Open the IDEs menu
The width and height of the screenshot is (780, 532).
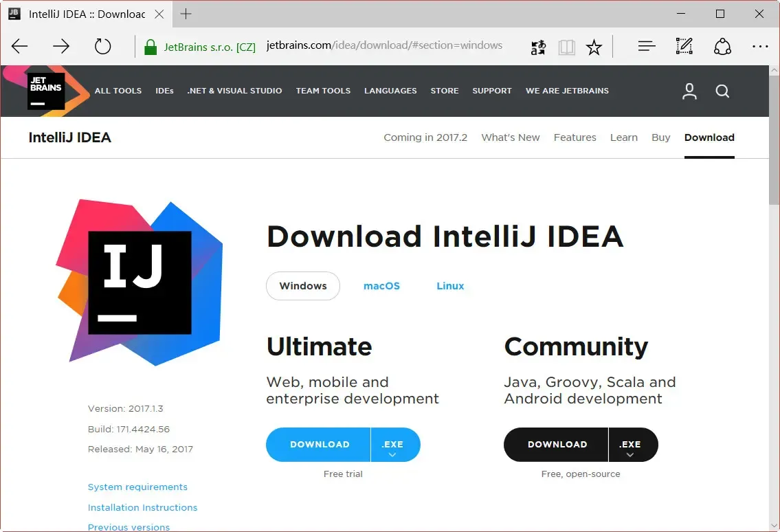pos(164,91)
